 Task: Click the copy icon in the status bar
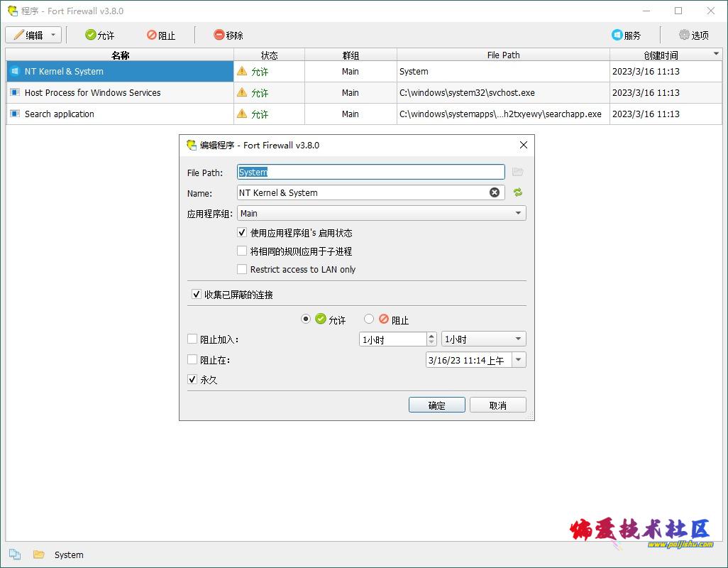15,554
